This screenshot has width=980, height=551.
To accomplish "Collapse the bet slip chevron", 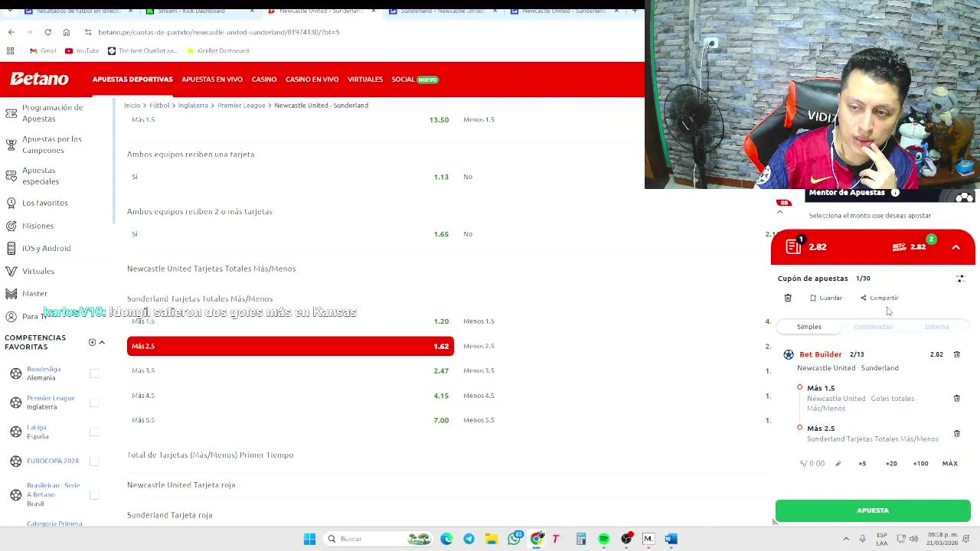I will [x=956, y=247].
